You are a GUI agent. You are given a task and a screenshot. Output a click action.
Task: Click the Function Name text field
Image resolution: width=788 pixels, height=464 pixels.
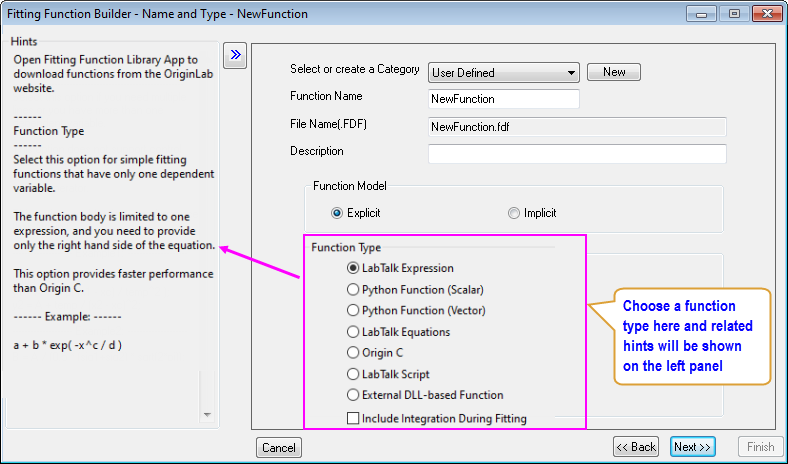[503, 99]
